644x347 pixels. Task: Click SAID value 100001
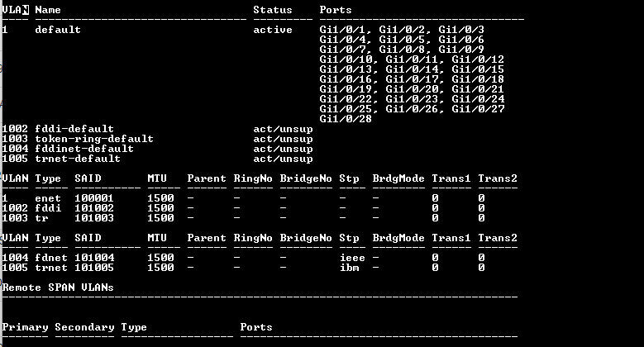(x=94, y=198)
